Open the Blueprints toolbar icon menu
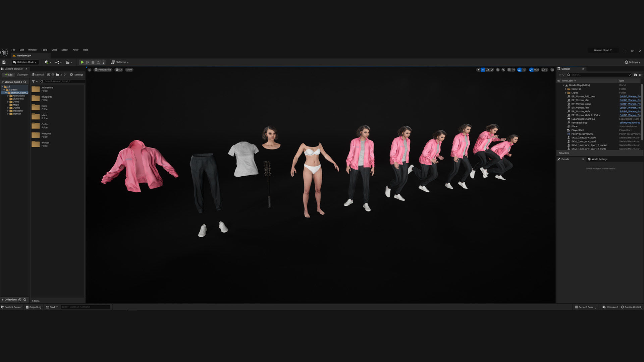Screen dimensions: 644x362 coord(58,62)
